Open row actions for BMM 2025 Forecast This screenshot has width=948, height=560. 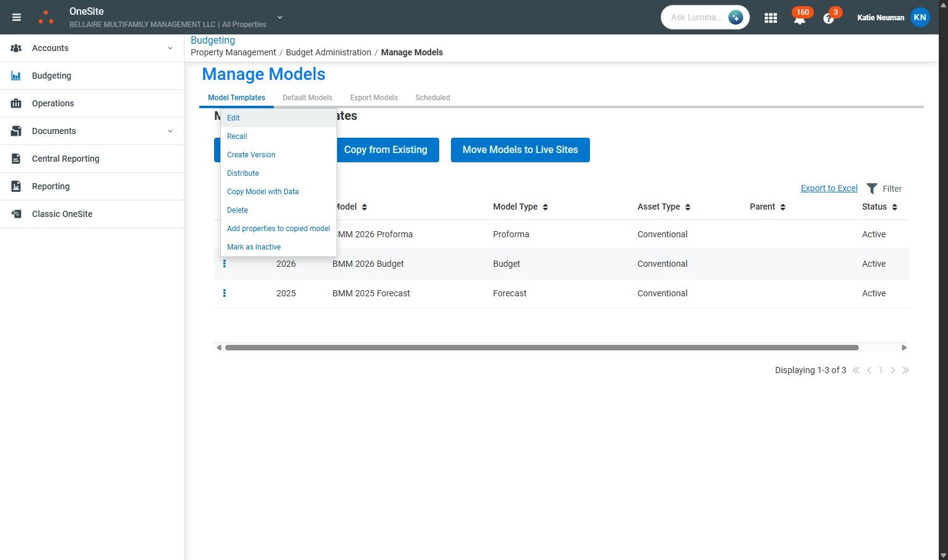[225, 293]
